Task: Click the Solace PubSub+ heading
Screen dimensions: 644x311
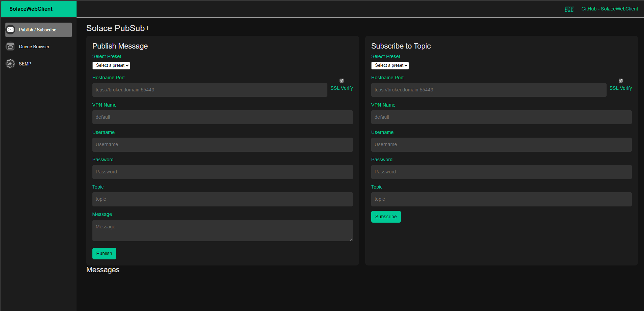Action: pyautogui.click(x=118, y=28)
